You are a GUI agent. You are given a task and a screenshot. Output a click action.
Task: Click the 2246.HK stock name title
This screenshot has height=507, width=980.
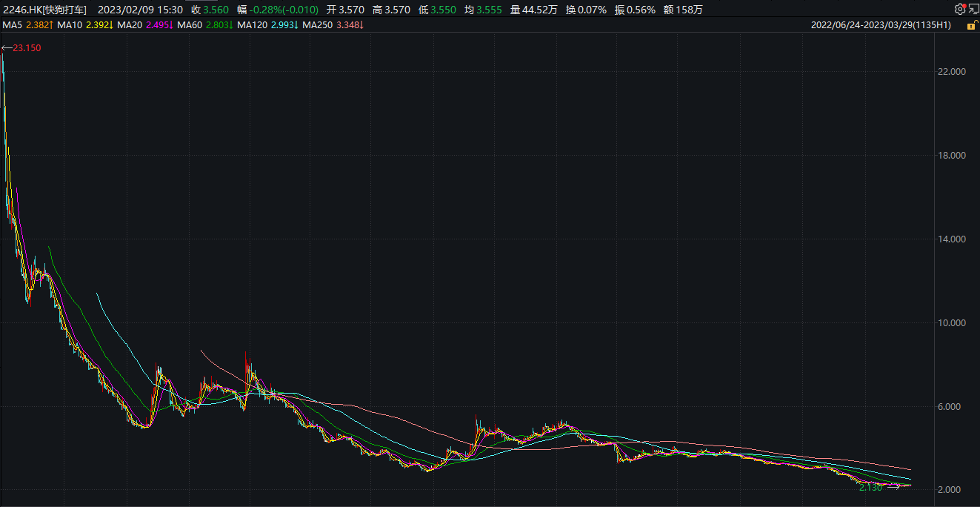coord(44,10)
